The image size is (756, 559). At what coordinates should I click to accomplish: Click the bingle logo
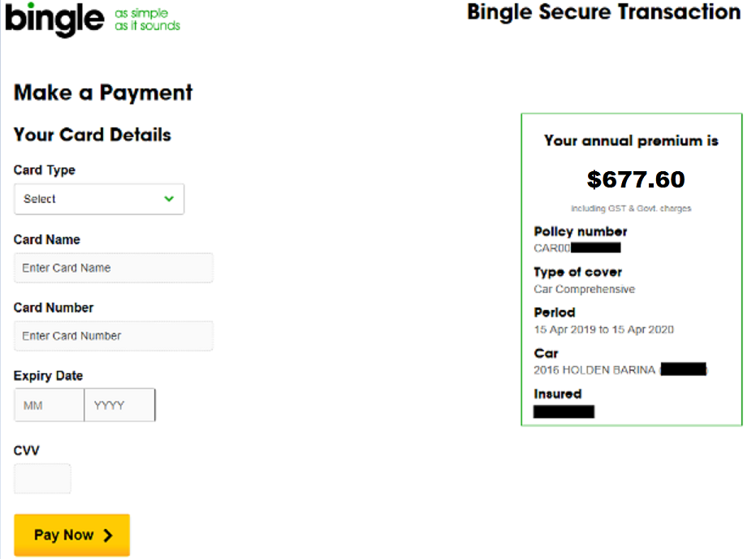click(54, 19)
